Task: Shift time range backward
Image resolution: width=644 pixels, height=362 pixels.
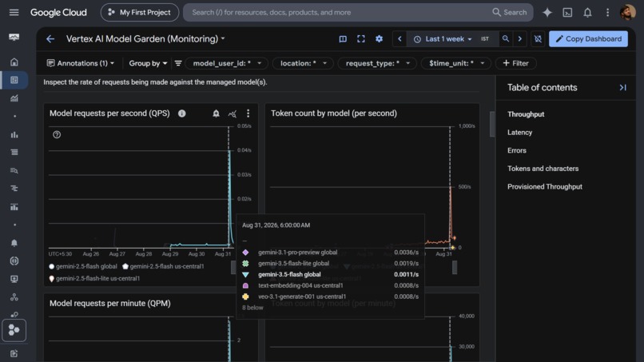Action: coord(400,38)
